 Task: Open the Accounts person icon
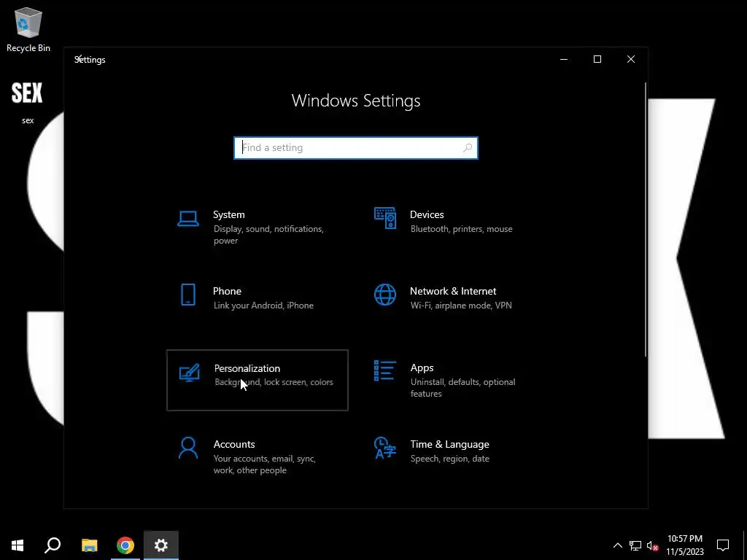click(188, 448)
